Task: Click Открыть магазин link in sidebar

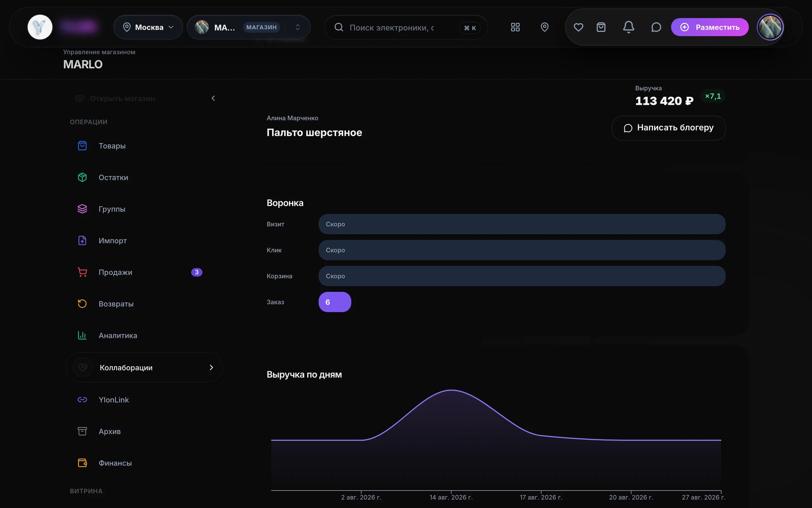Action: tap(122, 98)
